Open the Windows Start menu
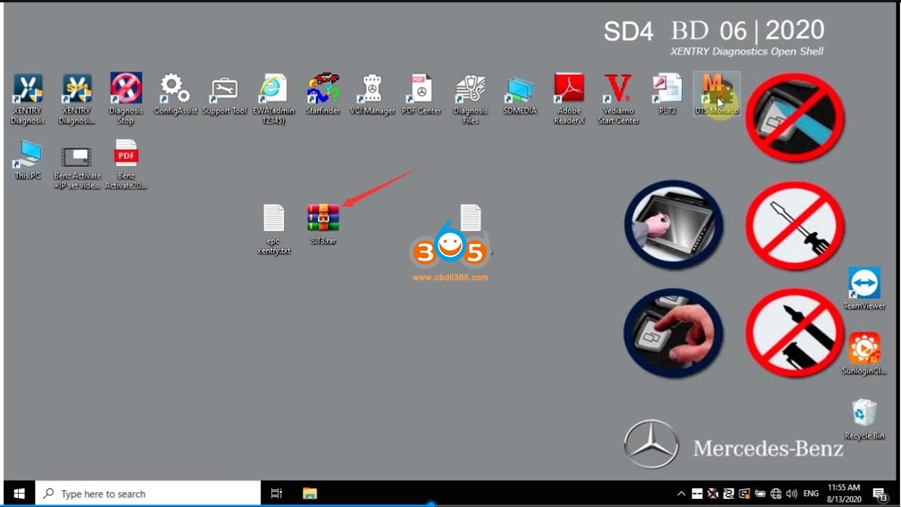901x507 pixels. tap(19, 493)
